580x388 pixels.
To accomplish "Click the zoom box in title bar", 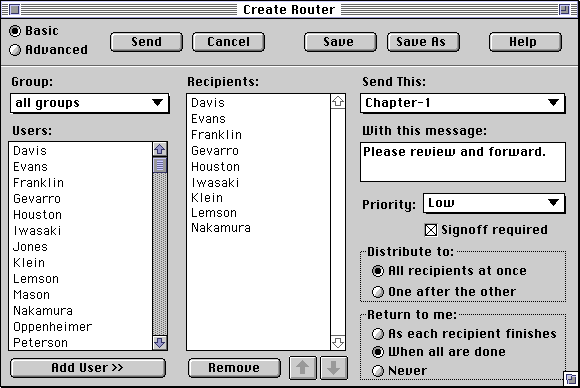I will pos(564,9).
